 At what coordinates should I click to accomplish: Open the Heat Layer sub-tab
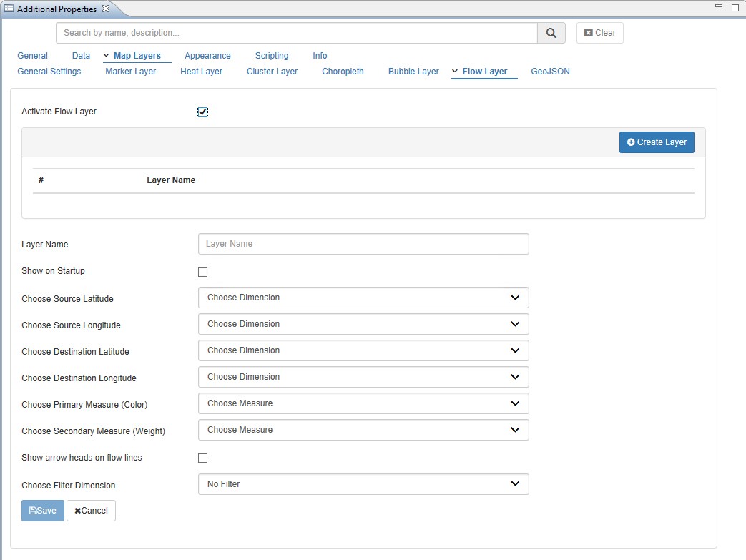coord(201,72)
